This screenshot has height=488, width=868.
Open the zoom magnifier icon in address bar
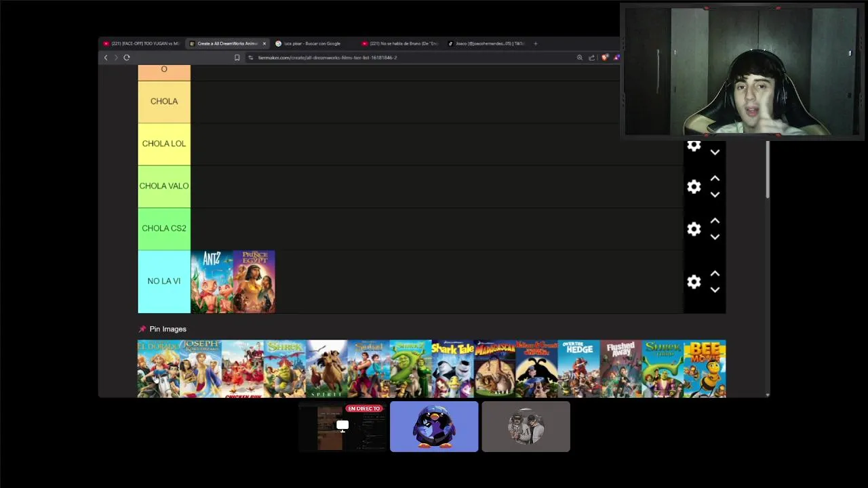[580, 58]
